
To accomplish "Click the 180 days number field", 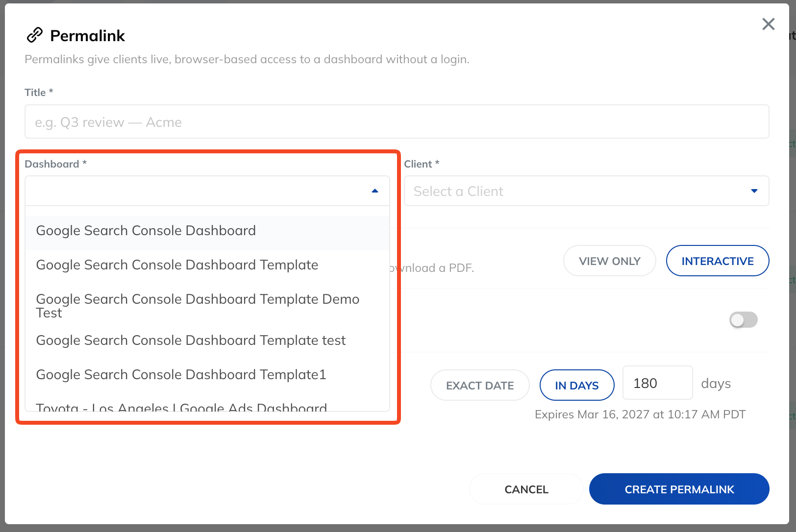I will (x=657, y=383).
